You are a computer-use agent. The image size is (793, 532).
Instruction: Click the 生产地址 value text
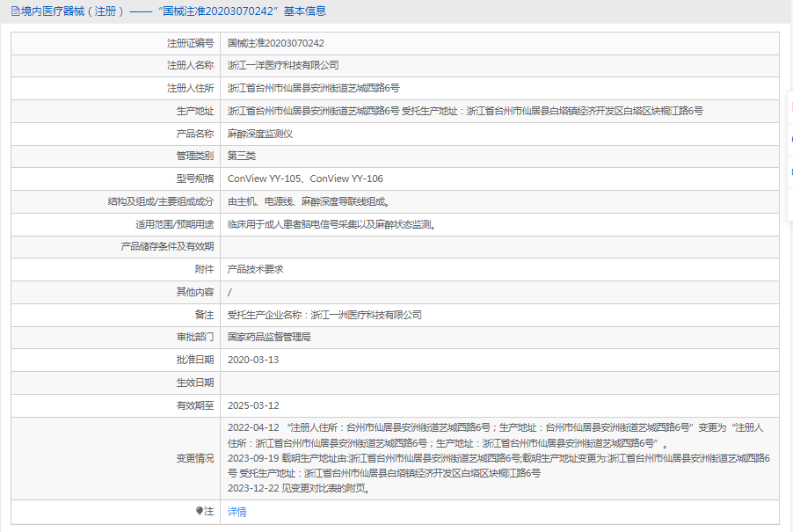tap(465, 112)
